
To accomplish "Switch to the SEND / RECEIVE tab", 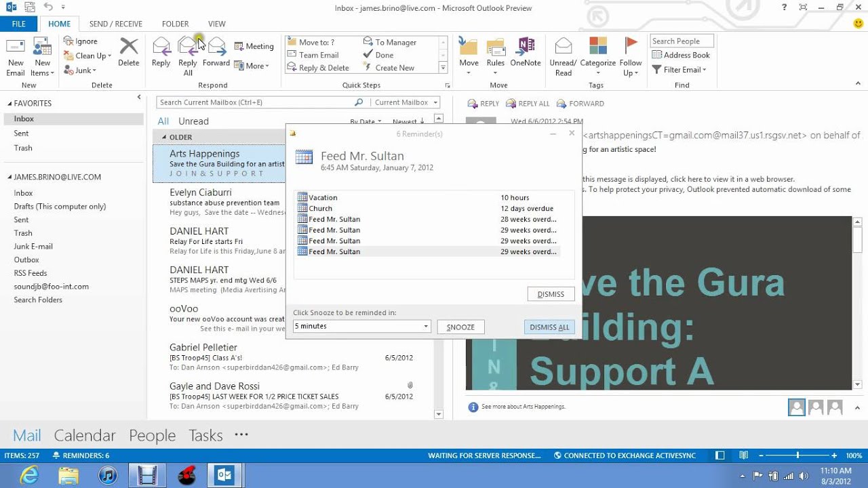I will (116, 24).
